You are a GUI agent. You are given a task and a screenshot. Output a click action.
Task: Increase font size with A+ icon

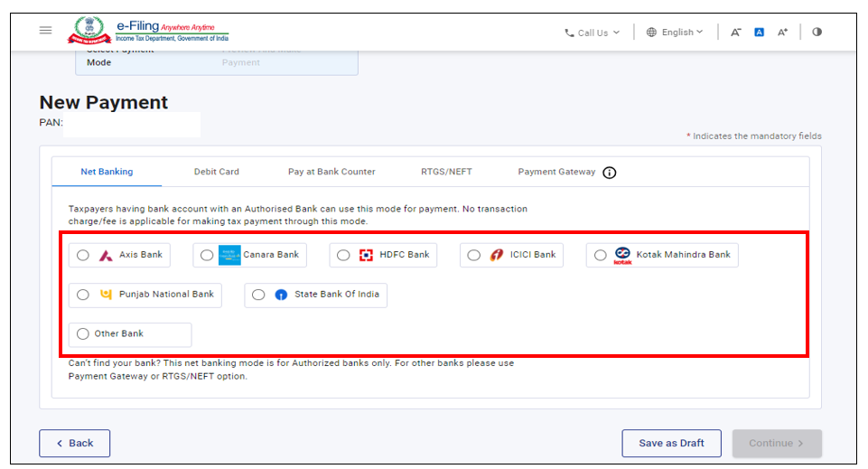783,33
